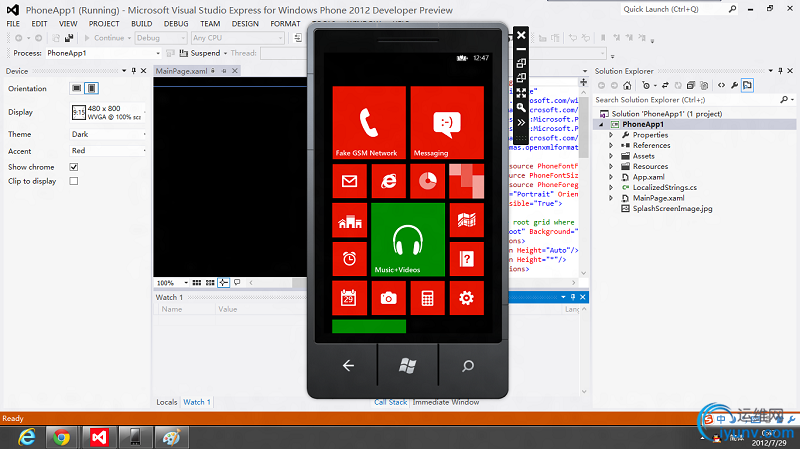800x449 pixels.
Task: Expand the References tree node
Action: coord(612,145)
